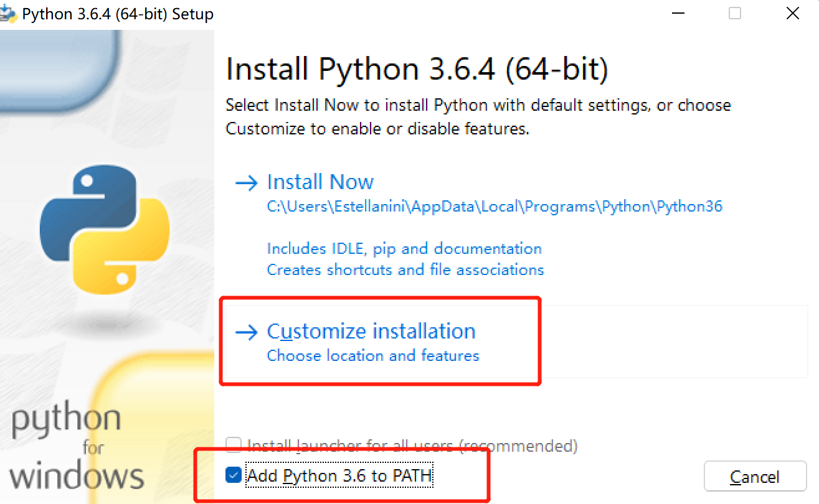Uncheck Add Python 3.6 to PATH
This screenshot has height=504, width=819.
coord(234,475)
